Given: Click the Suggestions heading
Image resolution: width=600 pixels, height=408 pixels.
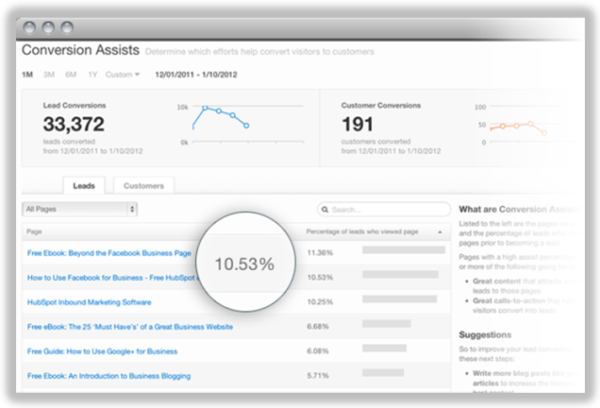Looking at the screenshot, I should pyautogui.click(x=485, y=335).
